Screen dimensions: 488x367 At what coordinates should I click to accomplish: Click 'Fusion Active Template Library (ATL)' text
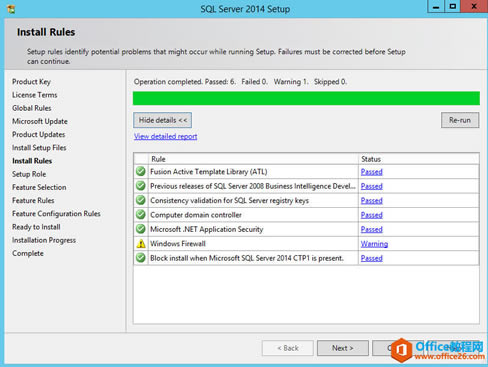[x=209, y=172]
